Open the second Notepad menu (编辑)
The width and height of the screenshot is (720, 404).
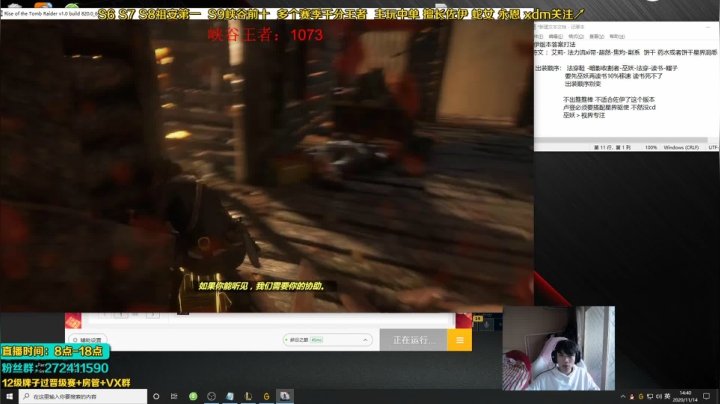coord(555,36)
